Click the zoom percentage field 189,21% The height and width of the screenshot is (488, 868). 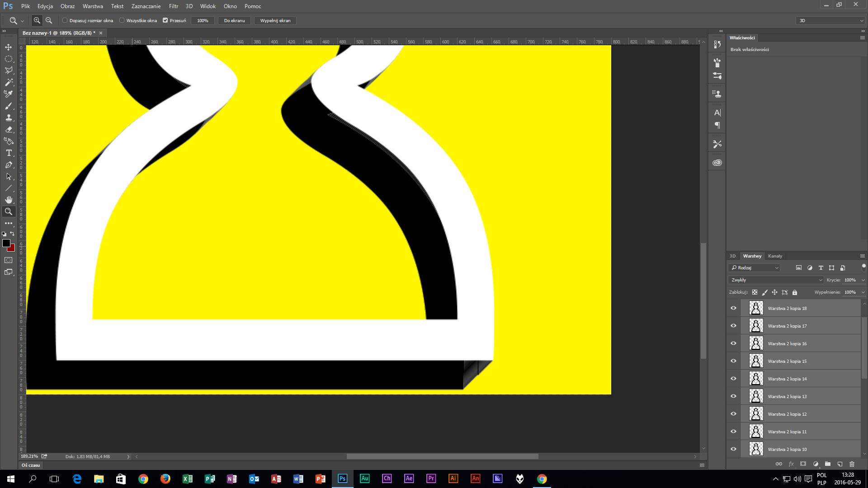[29, 457]
